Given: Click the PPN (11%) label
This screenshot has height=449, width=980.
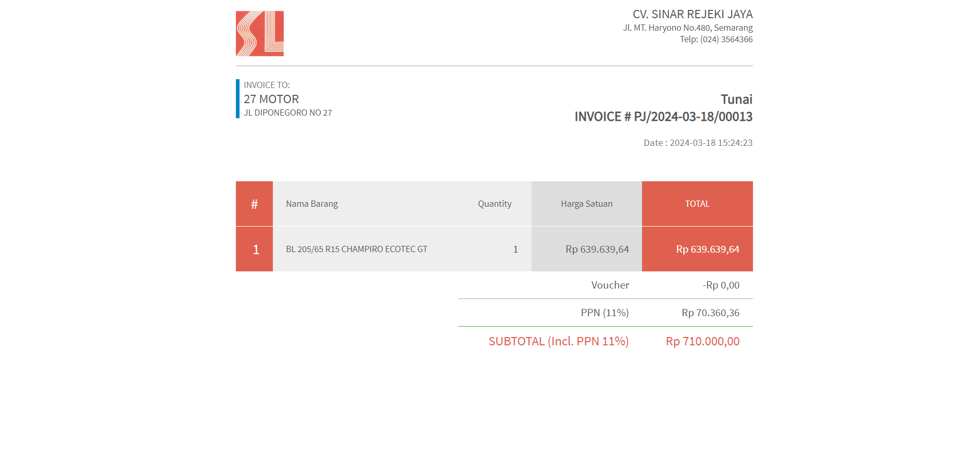Looking at the screenshot, I should [x=604, y=313].
